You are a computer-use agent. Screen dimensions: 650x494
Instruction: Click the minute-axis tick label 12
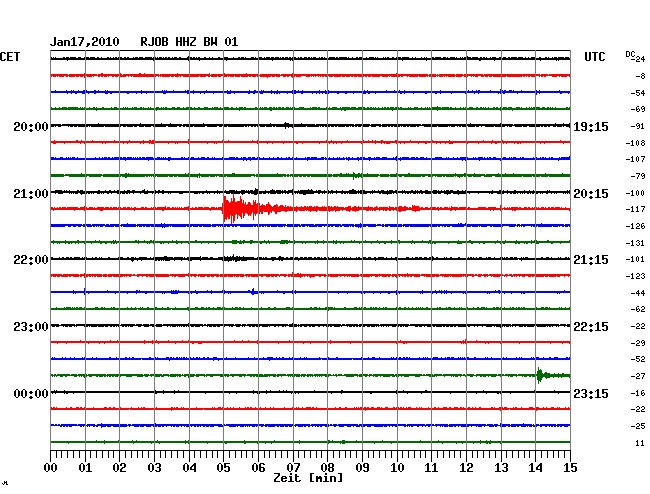tap(466, 468)
